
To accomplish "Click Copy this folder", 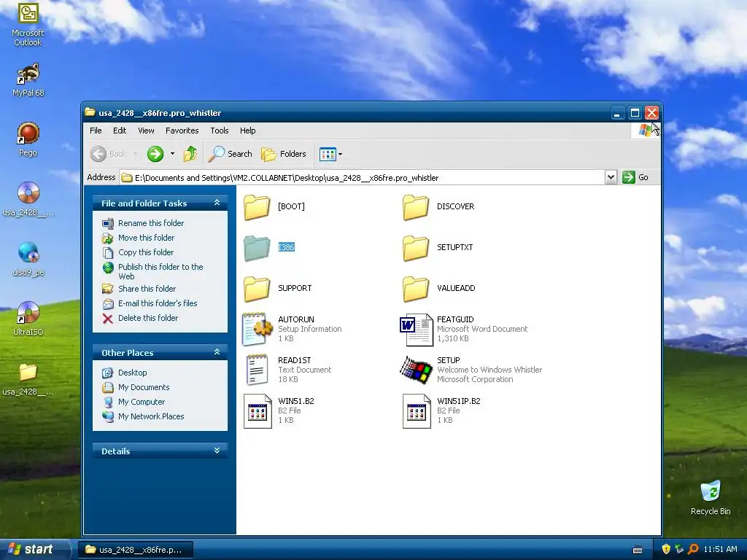I will point(146,252).
